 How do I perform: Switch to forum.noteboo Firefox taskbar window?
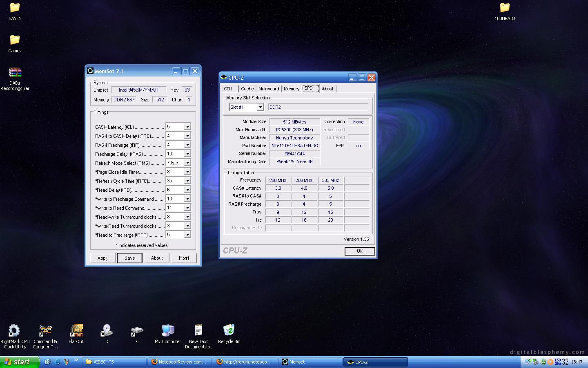245,362
